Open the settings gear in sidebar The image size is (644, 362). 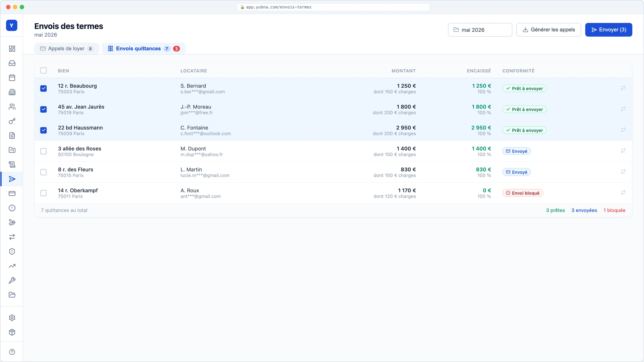point(12,318)
